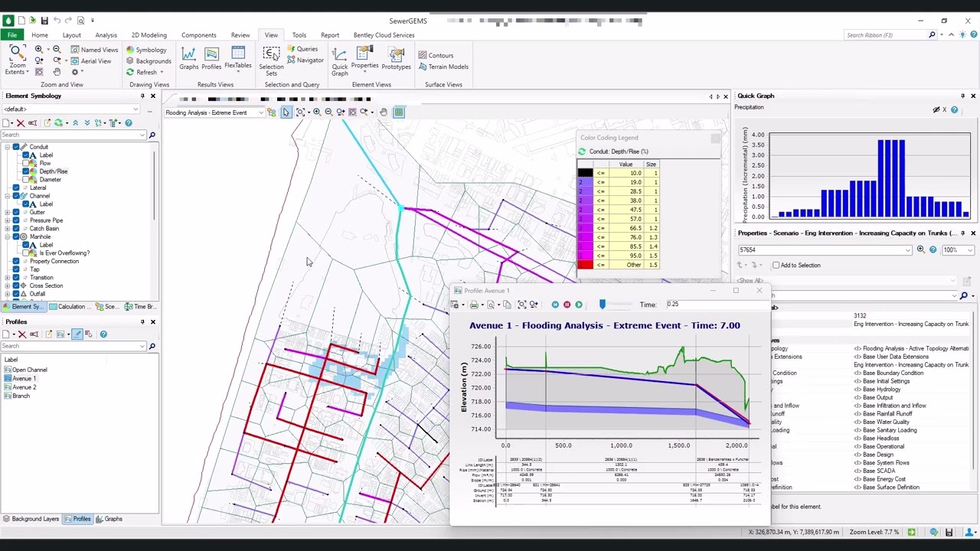Image resolution: width=980 pixels, height=551 pixels.
Task: Open the Backgrounds drawing view
Action: [x=149, y=61]
